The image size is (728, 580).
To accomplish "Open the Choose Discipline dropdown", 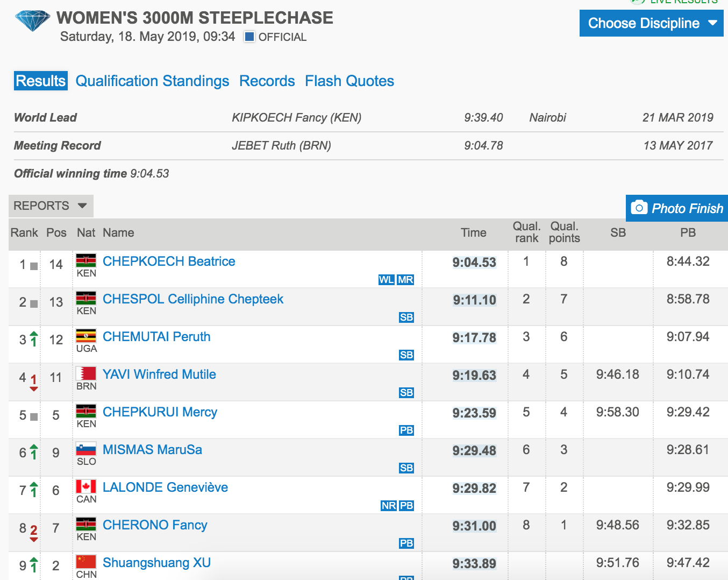I will (651, 23).
